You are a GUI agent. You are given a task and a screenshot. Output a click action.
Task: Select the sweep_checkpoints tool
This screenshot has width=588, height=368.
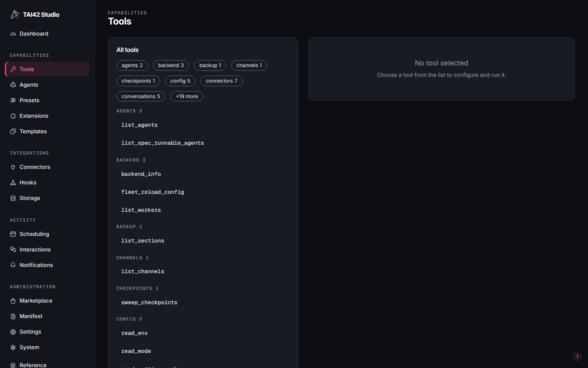pos(203,303)
